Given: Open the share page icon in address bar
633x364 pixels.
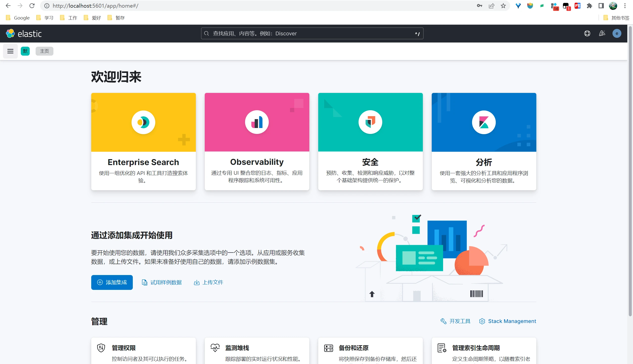Looking at the screenshot, I should (x=492, y=5).
